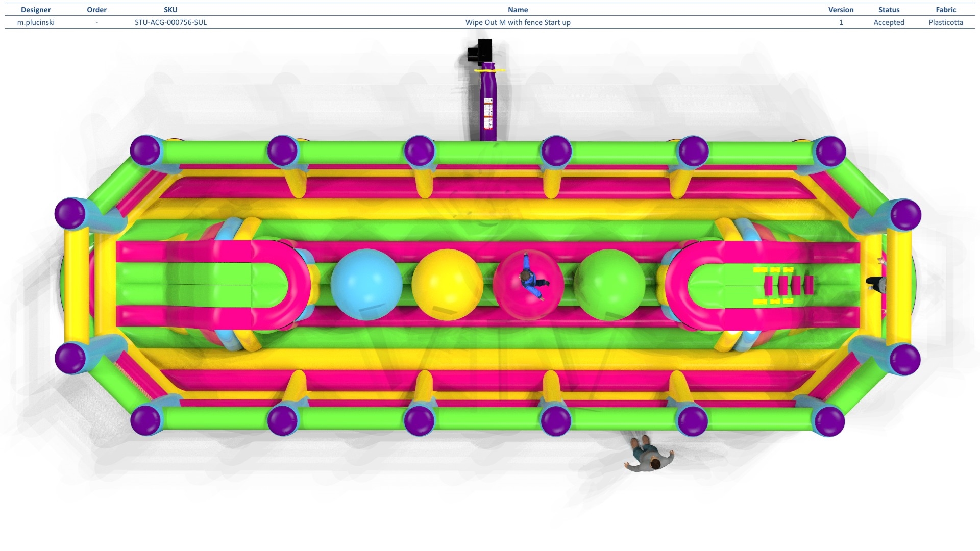Click the green ball in the render

(609, 285)
